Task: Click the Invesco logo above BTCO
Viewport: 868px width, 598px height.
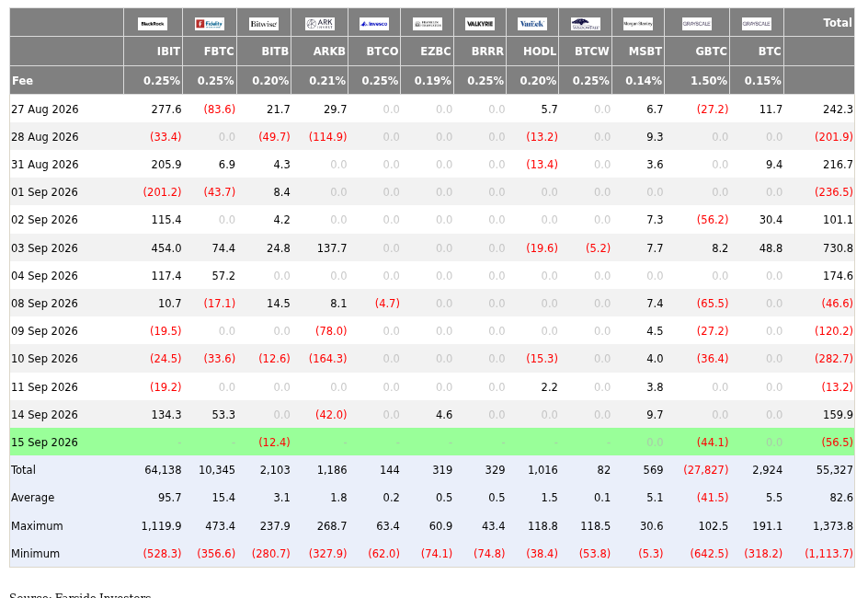Action: (373, 24)
